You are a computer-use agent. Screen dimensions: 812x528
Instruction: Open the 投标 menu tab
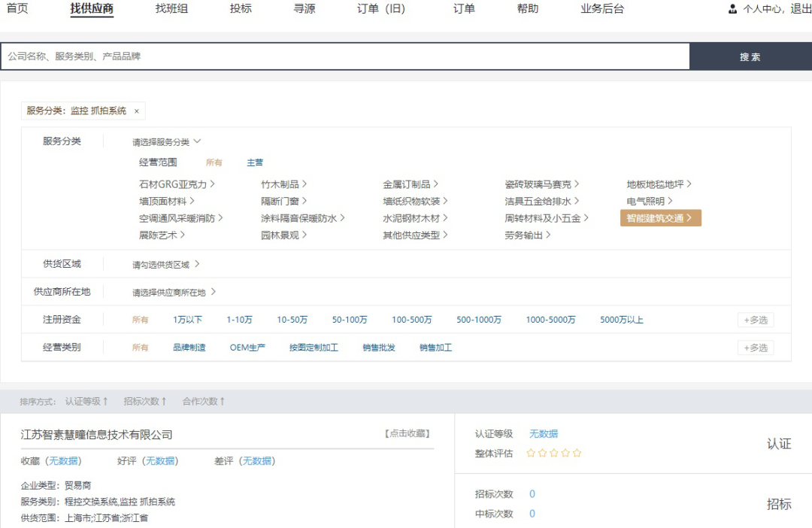pyautogui.click(x=241, y=9)
